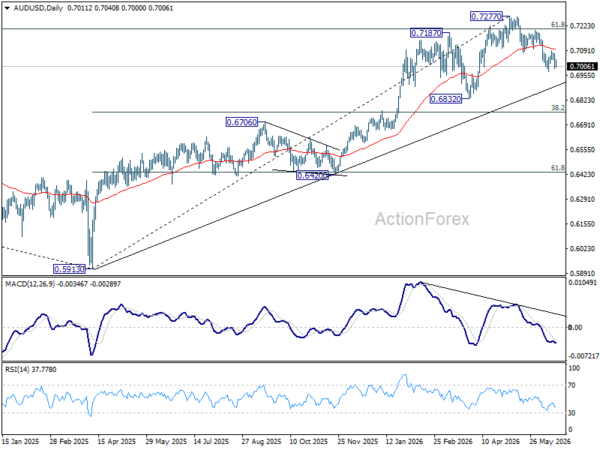The width and height of the screenshot is (600, 450).
Task: Click the MACD scale value -0.007217
Action: [x=584, y=356]
